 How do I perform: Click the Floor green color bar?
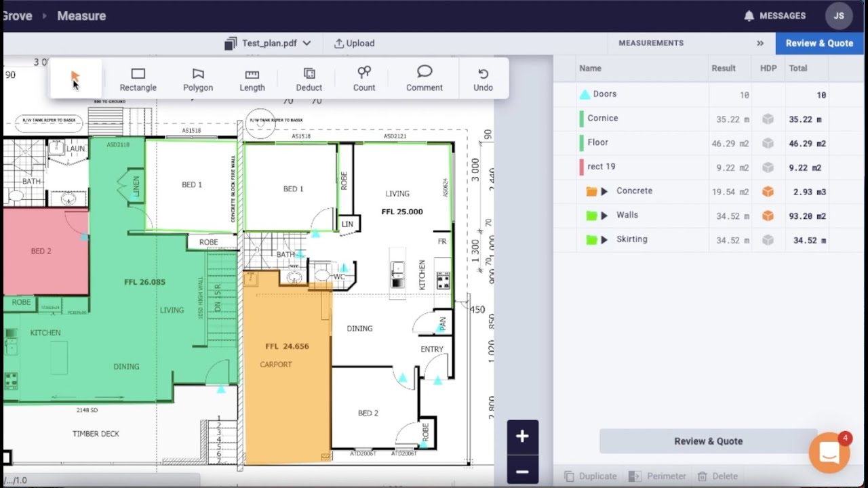pos(582,143)
